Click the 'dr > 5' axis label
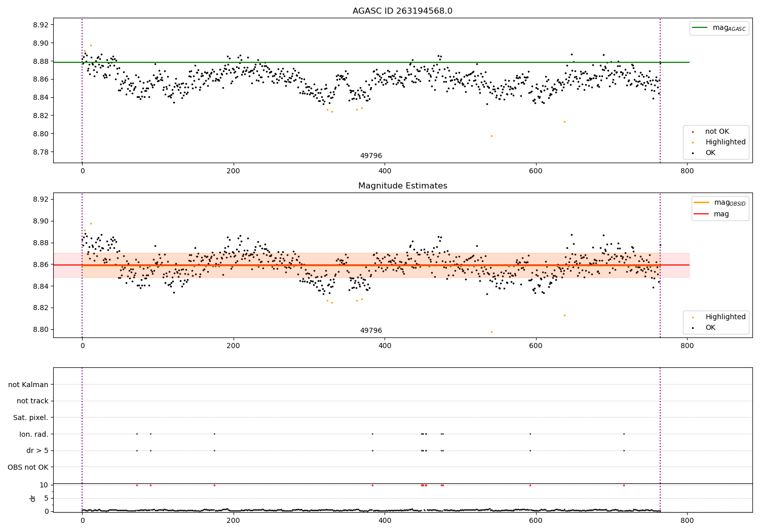The image size is (760, 532). 37,450
